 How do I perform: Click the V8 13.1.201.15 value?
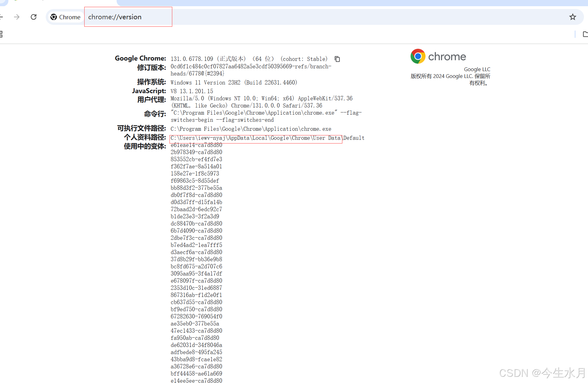[x=192, y=91]
